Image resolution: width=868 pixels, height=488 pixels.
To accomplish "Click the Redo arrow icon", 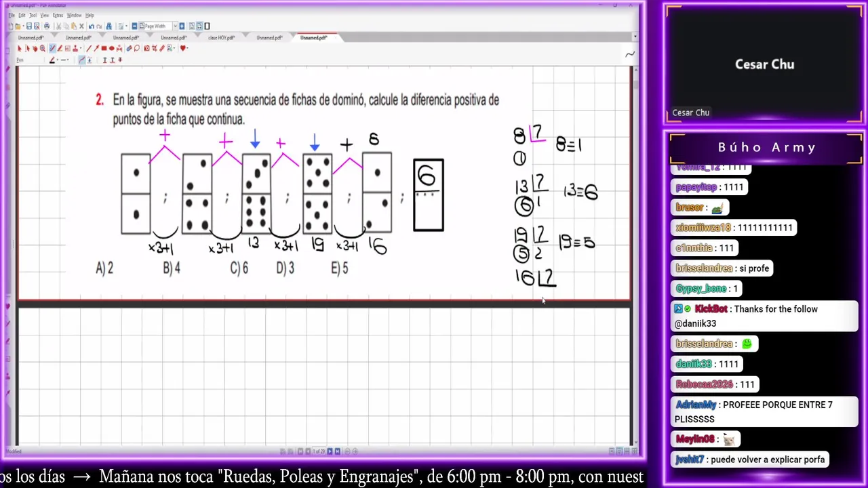I will [x=99, y=26].
